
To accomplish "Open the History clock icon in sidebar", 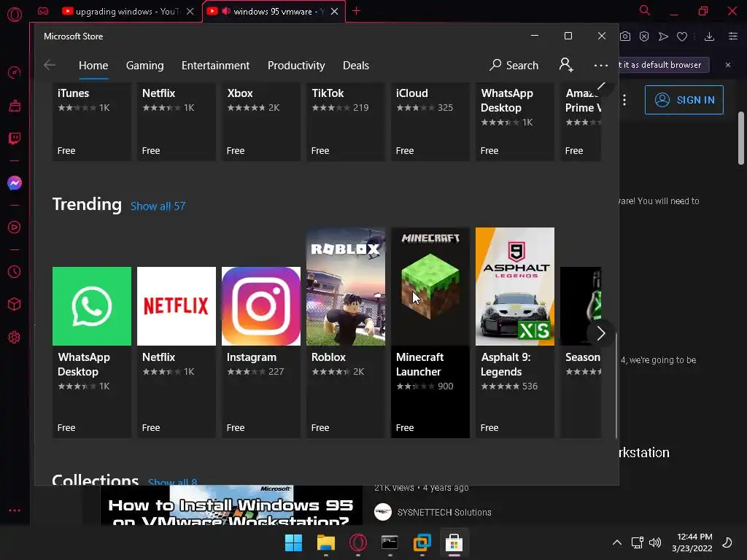I will 15,271.
